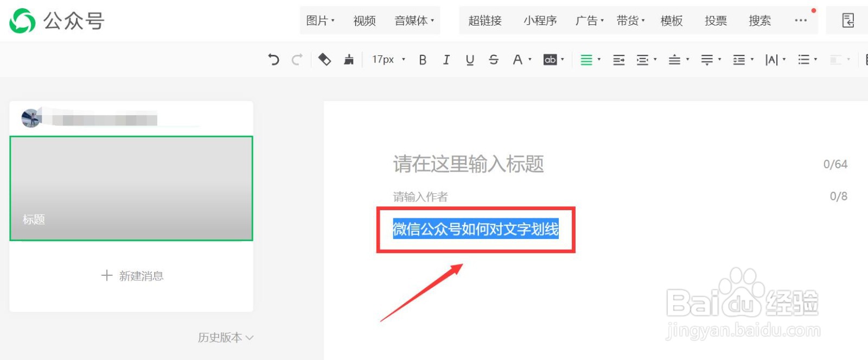
Task: Click the title field 请在这里输入标题
Action: [x=469, y=164]
